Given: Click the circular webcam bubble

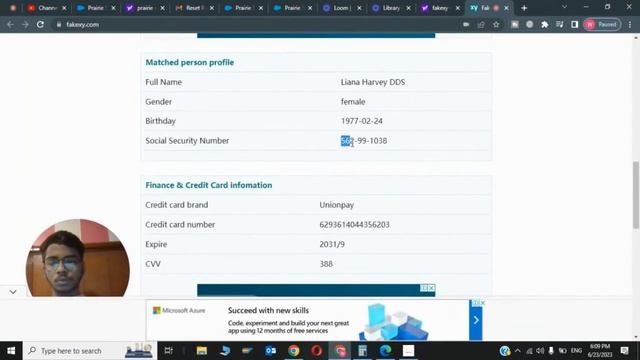Looking at the screenshot, I should click(78, 258).
